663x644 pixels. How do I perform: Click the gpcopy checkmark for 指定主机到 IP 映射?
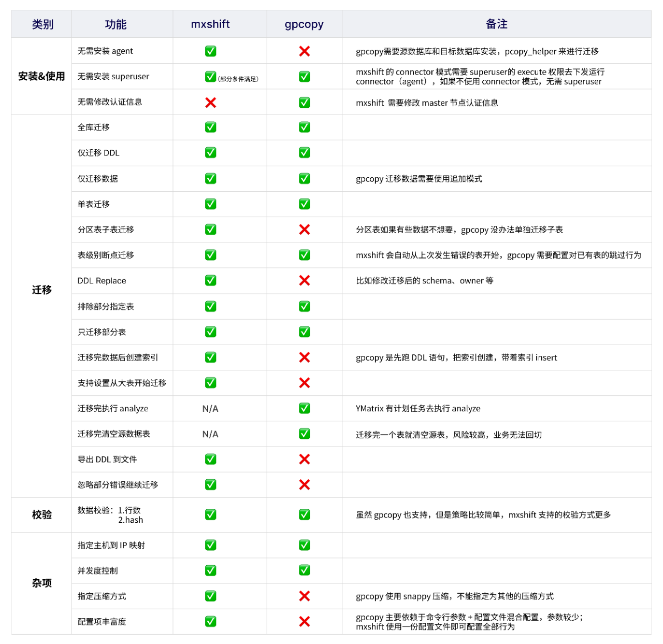[x=305, y=545]
